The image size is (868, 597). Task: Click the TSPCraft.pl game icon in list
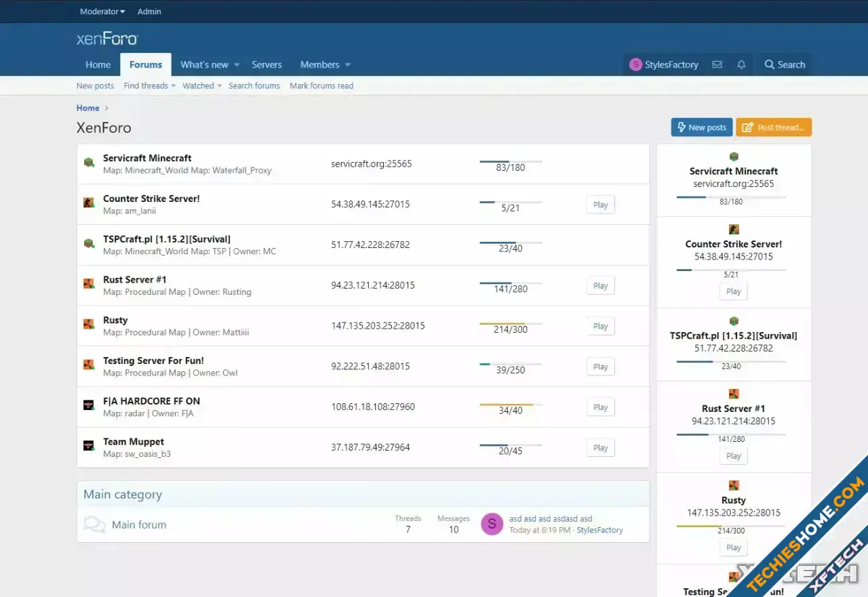click(89, 243)
